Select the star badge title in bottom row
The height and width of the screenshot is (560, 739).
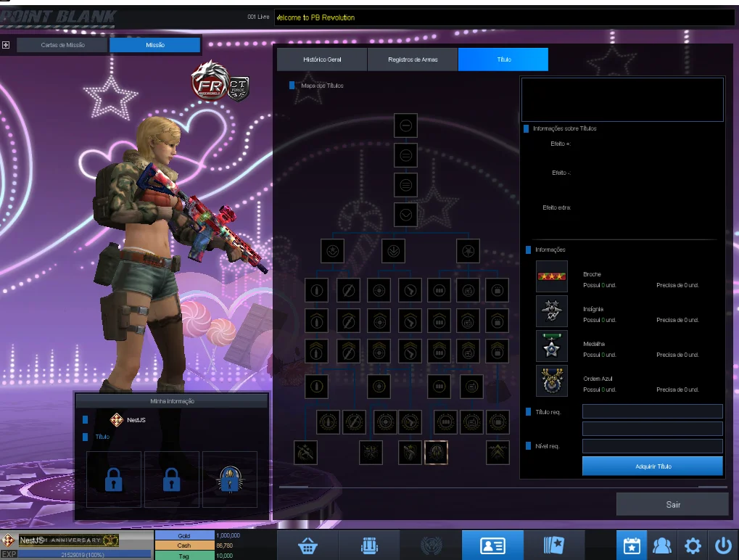coord(371,453)
